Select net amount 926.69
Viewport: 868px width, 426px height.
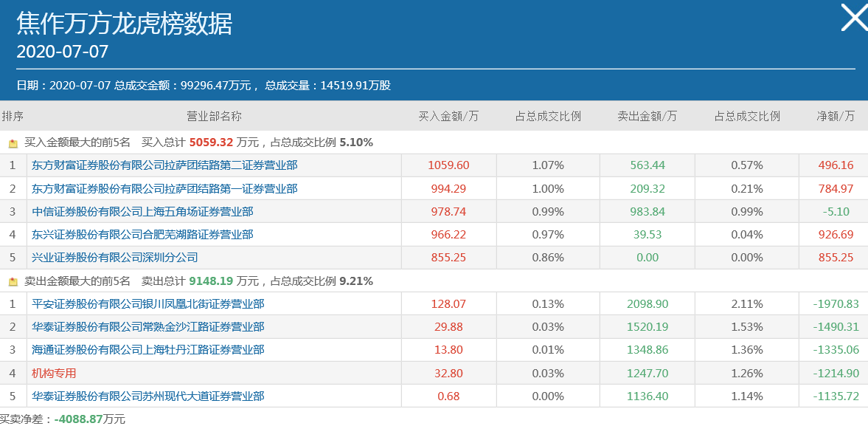coord(836,235)
